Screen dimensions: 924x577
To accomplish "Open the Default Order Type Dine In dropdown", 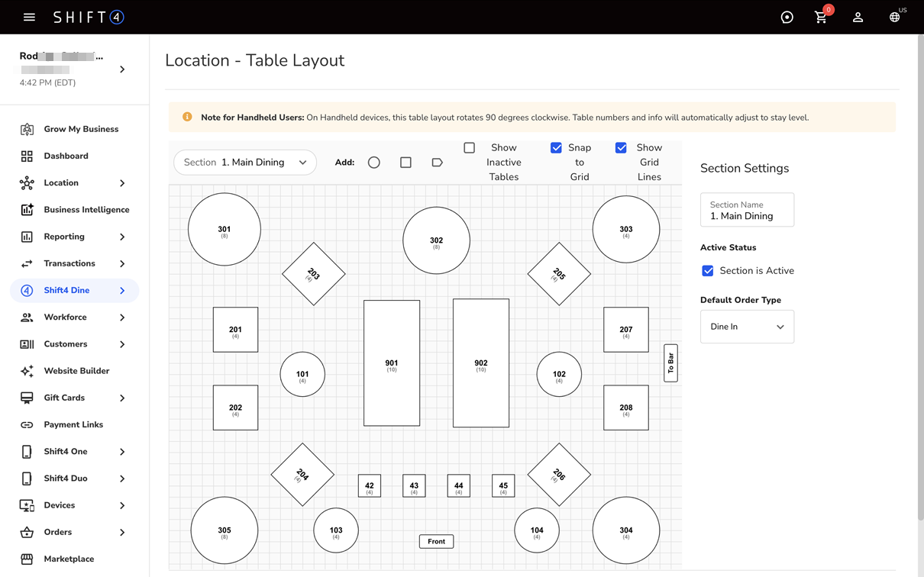I will [747, 327].
